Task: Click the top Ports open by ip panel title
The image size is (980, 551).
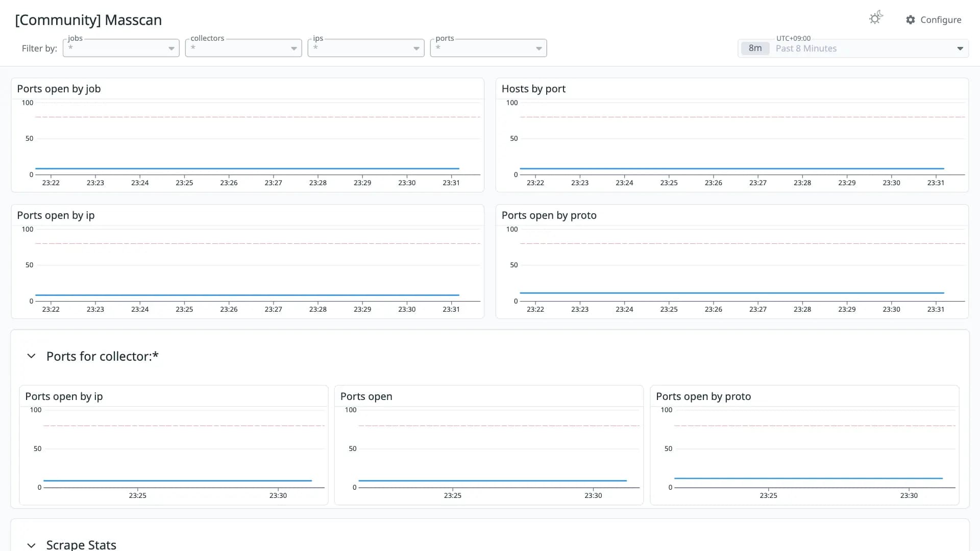Action: 56,215
